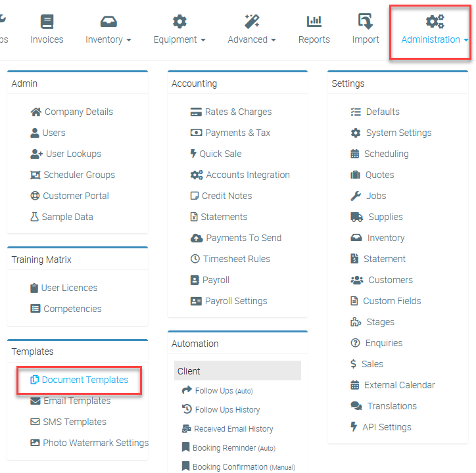Viewport: 476px width, 473px height.
Task: Click the Payments To Send cloud icon
Action: click(x=197, y=238)
